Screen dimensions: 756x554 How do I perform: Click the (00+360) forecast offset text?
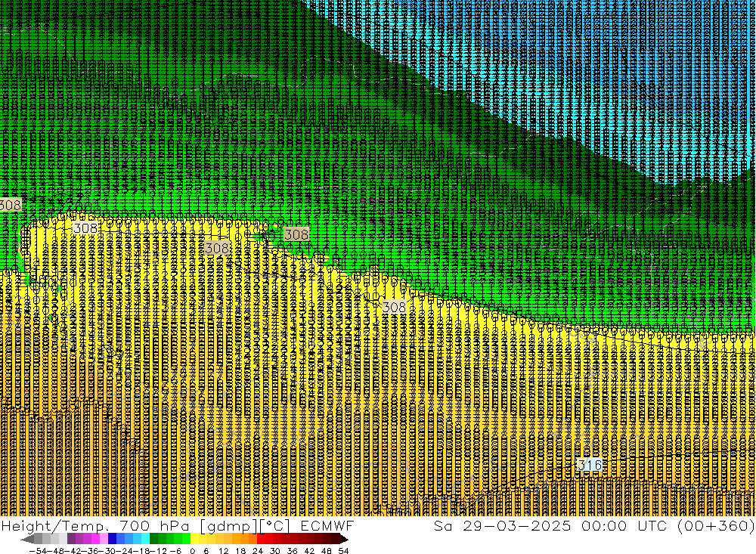[x=715, y=525]
